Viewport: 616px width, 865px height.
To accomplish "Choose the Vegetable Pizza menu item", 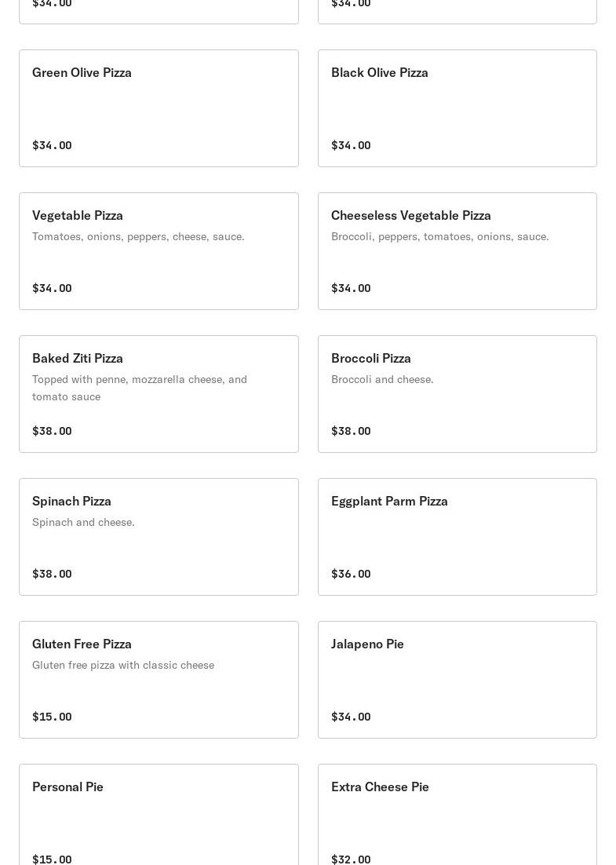I will pyautogui.click(x=159, y=251).
